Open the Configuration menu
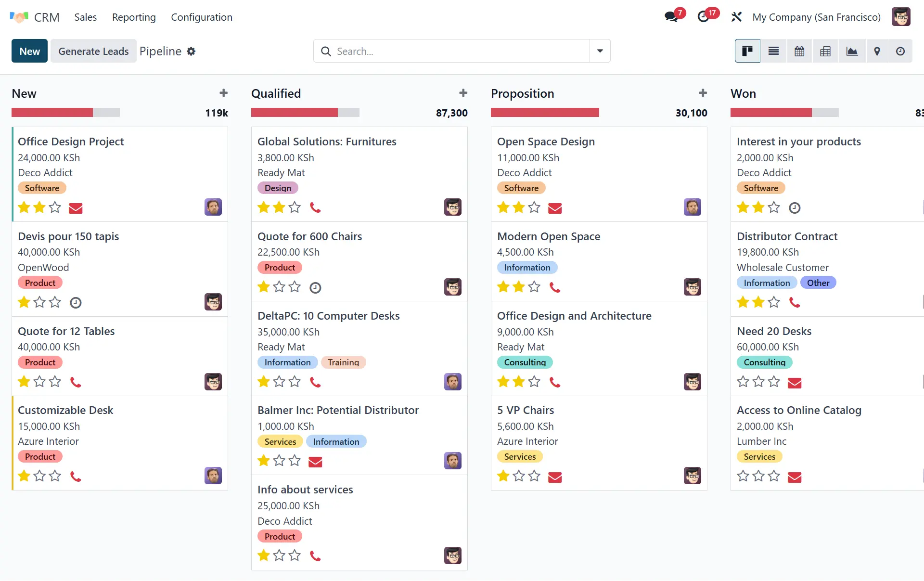This screenshot has width=924, height=581. (x=201, y=17)
